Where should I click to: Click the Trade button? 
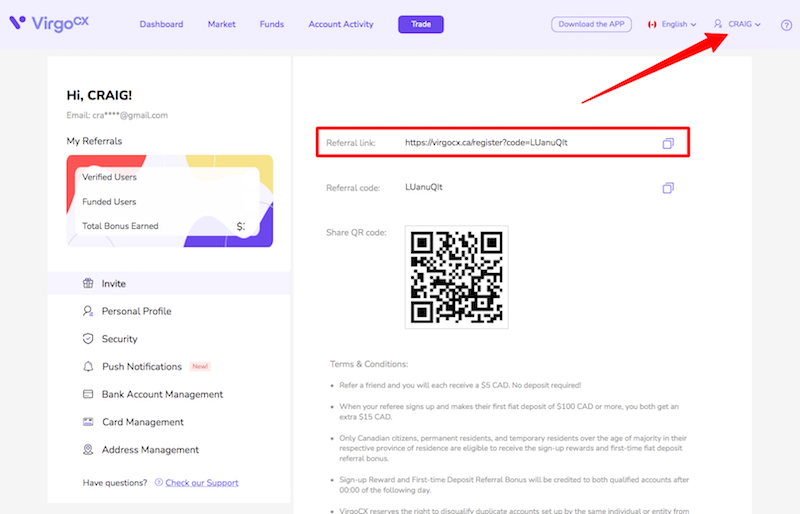(x=421, y=24)
